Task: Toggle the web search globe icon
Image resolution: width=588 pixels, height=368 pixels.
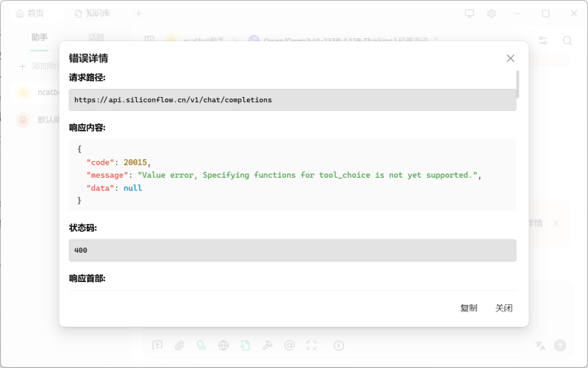Action: 223,345
